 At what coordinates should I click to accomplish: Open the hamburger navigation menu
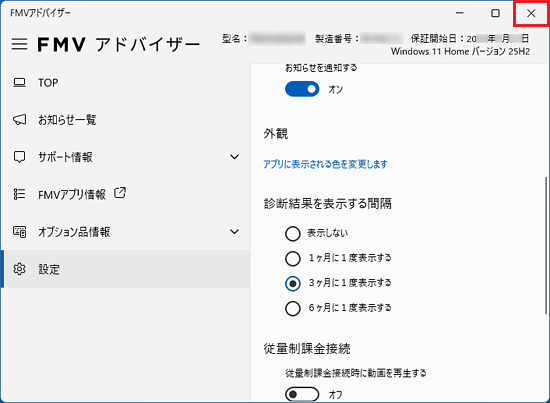[x=19, y=44]
